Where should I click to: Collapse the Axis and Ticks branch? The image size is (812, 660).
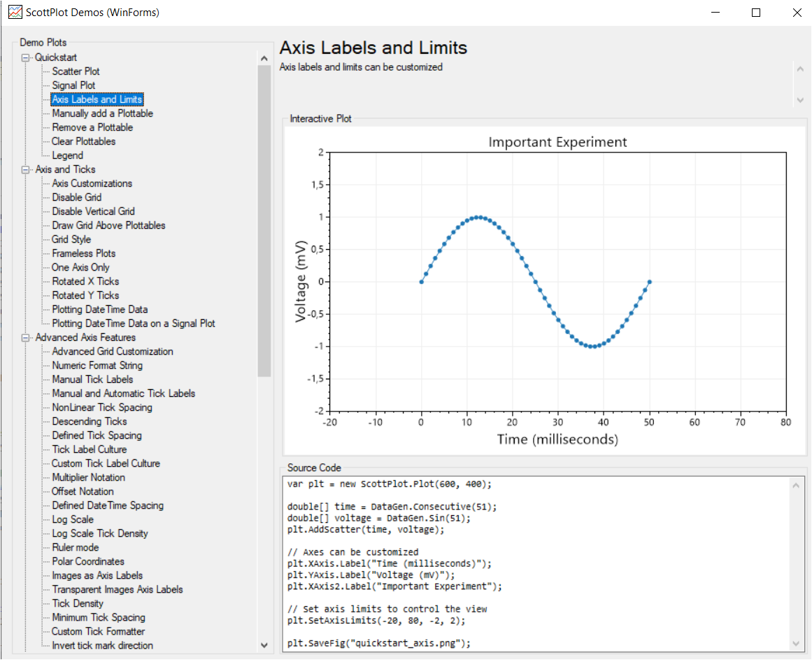click(x=24, y=169)
